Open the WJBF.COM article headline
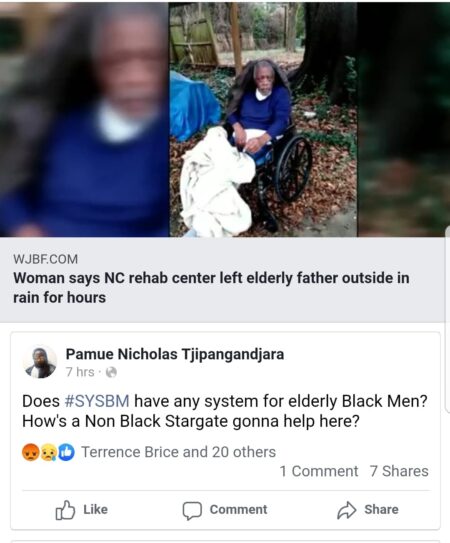The width and height of the screenshot is (450, 543). tap(211, 288)
